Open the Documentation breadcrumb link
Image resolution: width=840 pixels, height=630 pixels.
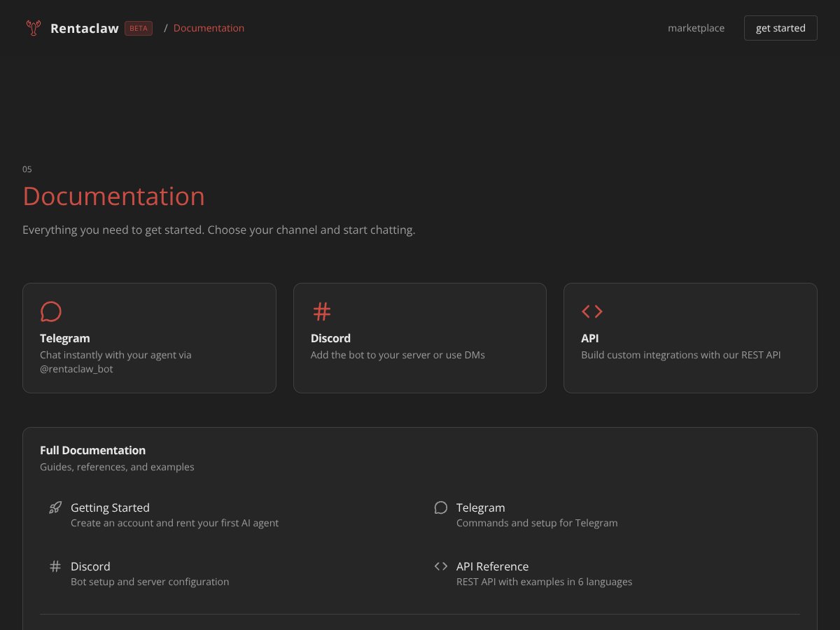coord(209,28)
